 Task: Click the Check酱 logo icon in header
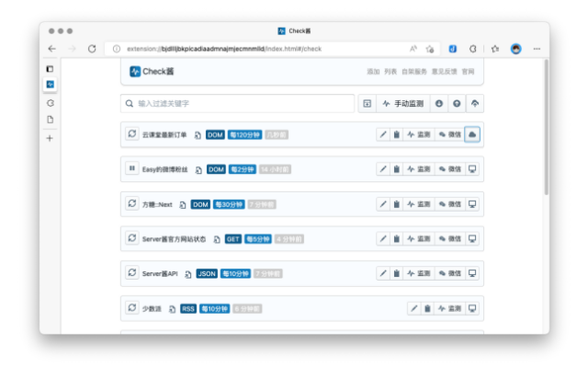click(135, 72)
